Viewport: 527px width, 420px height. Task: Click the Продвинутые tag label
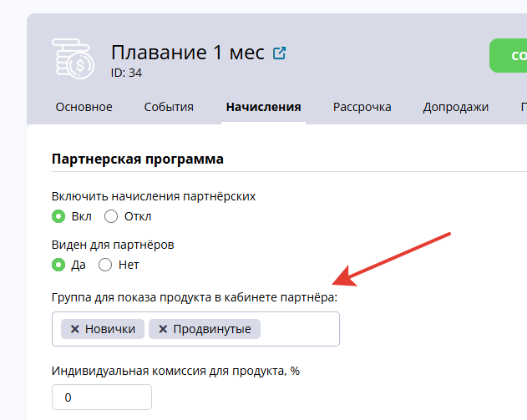click(212, 329)
